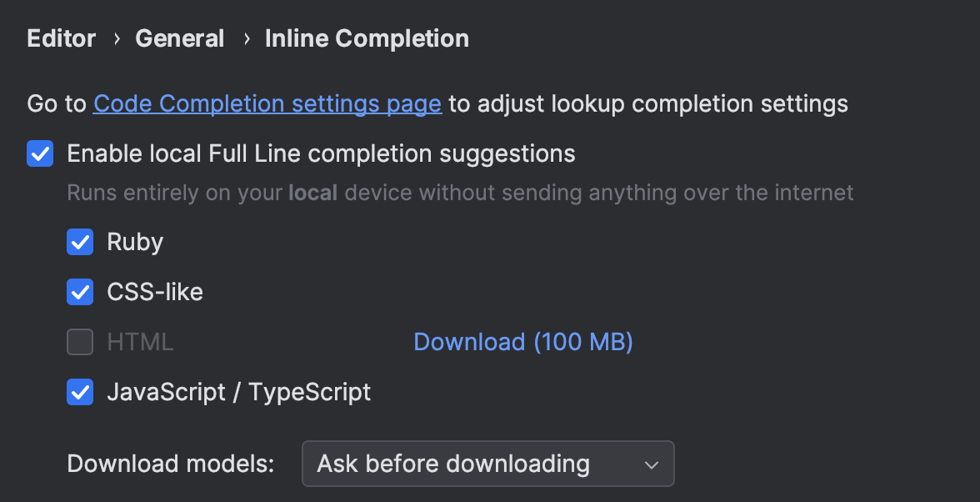Click the Inline Completion breadcrumb label
980x502 pixels.
point(367,38)
